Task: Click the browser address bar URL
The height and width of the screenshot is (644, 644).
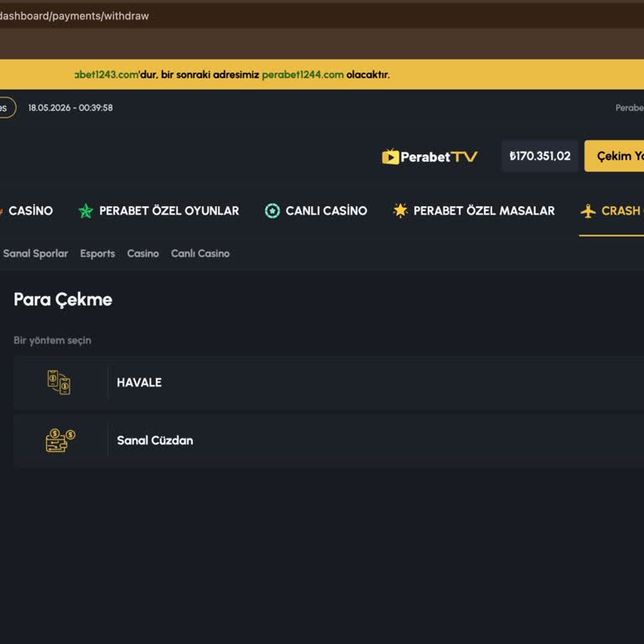Action: click(75, 16)
